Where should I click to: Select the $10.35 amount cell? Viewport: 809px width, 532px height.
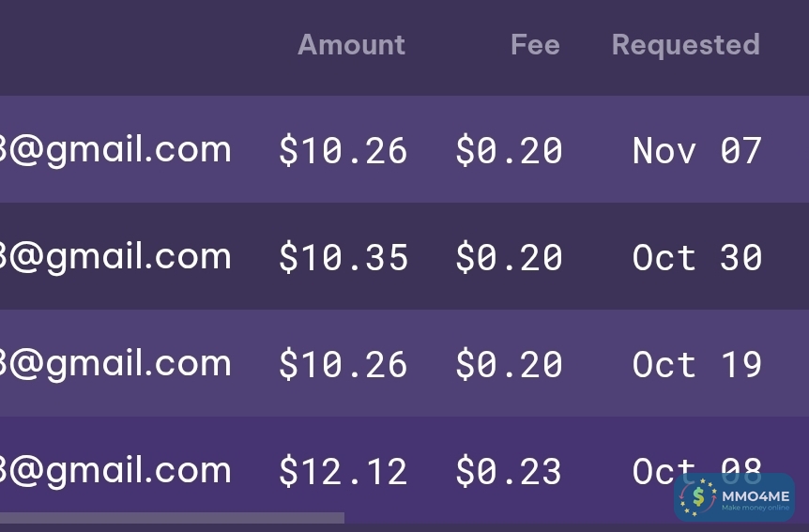[x=343, y=258]
